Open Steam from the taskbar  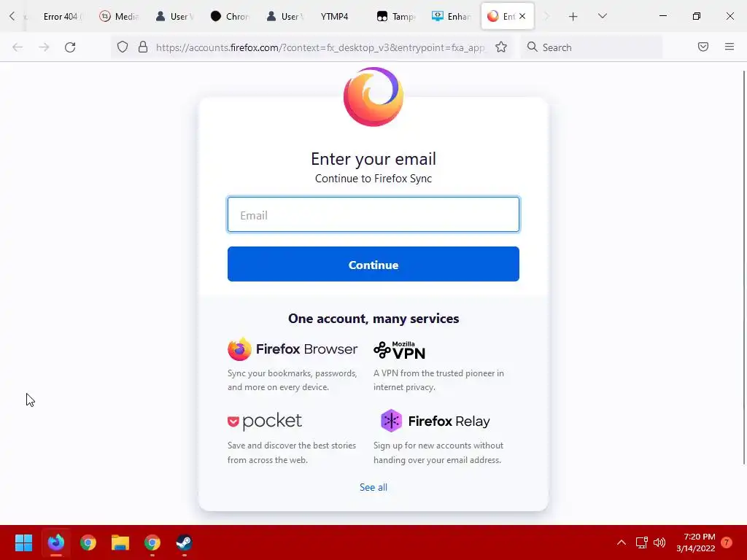point(184,542)
